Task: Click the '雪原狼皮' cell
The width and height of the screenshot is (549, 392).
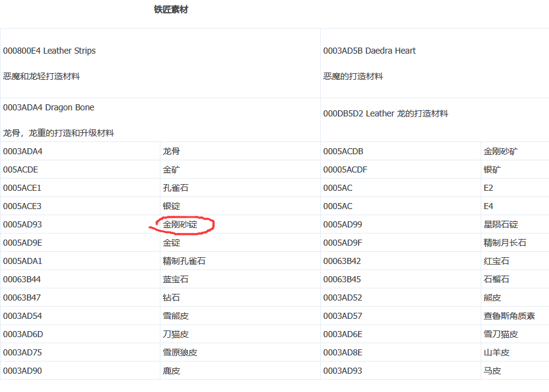Action: click(x=180, y=352)
